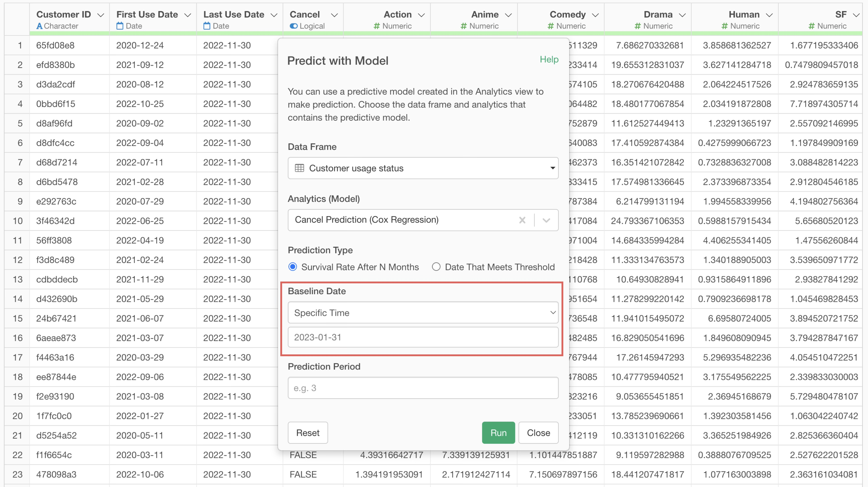
Task: Expand the Analytics (Model) dropdown chevron
Action: coord(546,220)
